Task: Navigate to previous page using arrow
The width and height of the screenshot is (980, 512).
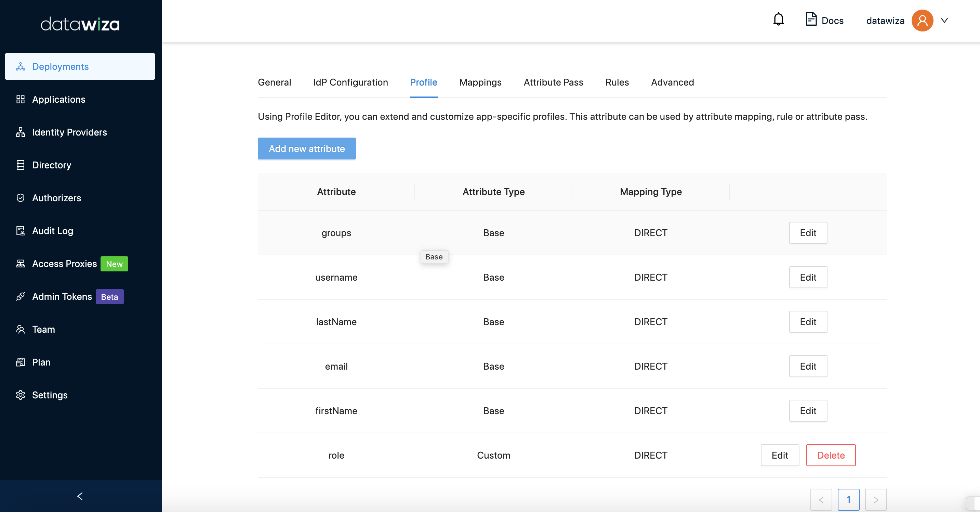Action: [821, 500]
